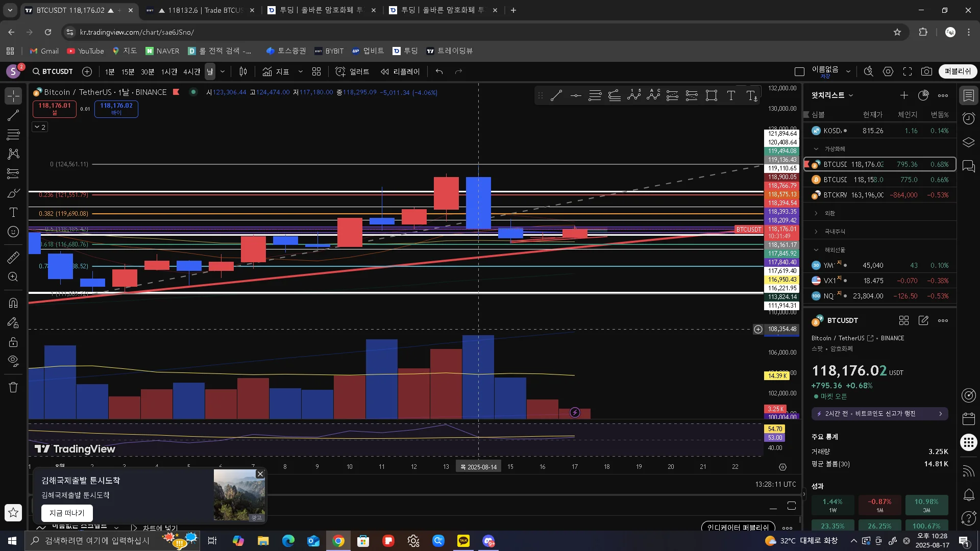Open the candlestick chart type selector
980x551 pixels.
coord(243,71)
